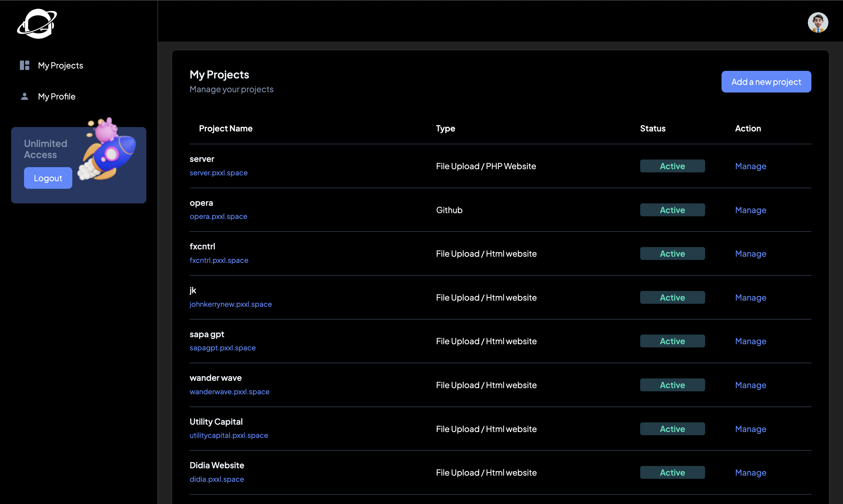The image size is (843, 504).
Task: Click the Active badge for opera
Action: pos(672,210)
